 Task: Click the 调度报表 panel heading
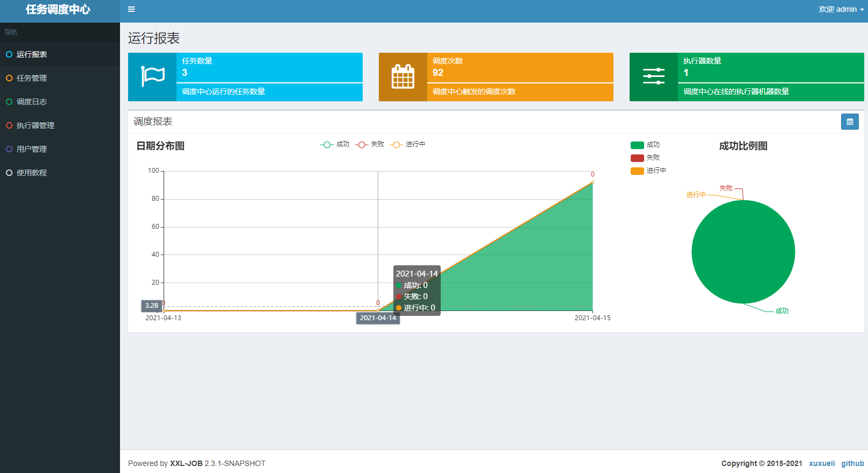[x=153, y=122]
